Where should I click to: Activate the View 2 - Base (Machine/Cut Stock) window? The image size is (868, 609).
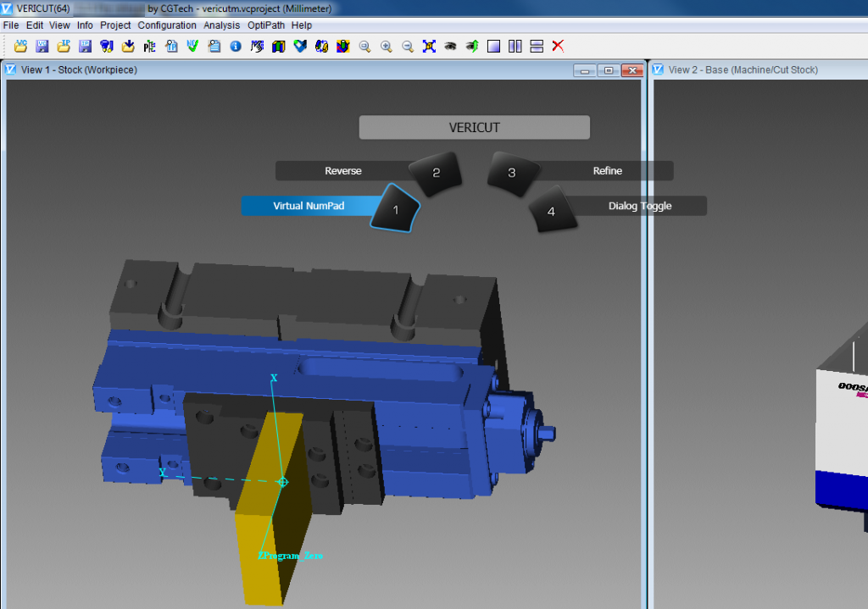coord(743,69)
